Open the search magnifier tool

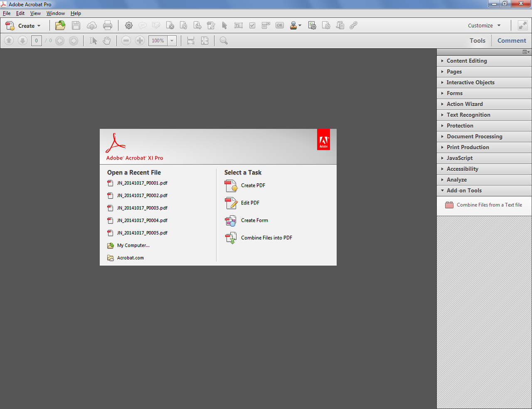point(224,40)
